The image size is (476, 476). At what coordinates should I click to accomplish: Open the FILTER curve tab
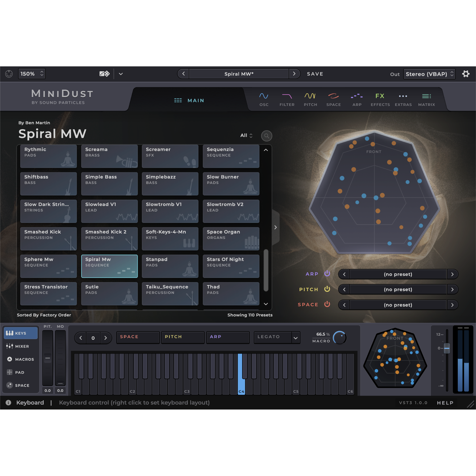click(287, 99)
